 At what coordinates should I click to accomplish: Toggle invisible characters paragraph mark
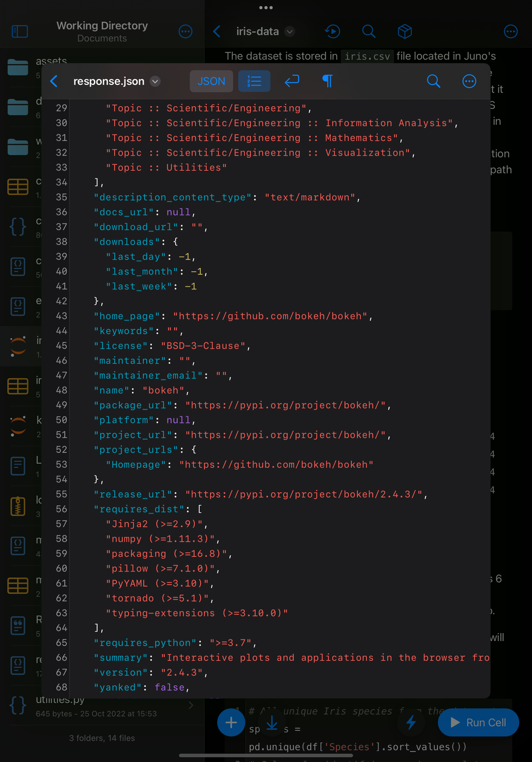[327, 82]
